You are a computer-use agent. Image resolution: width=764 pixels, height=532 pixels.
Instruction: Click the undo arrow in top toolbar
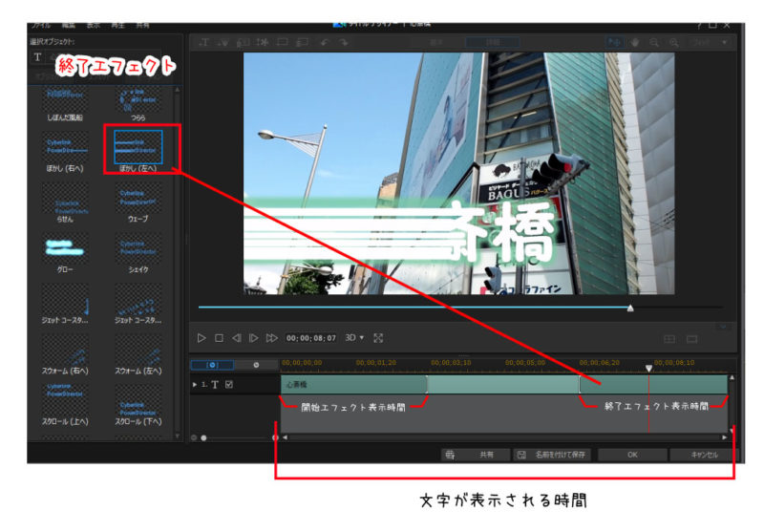(326, 42)
